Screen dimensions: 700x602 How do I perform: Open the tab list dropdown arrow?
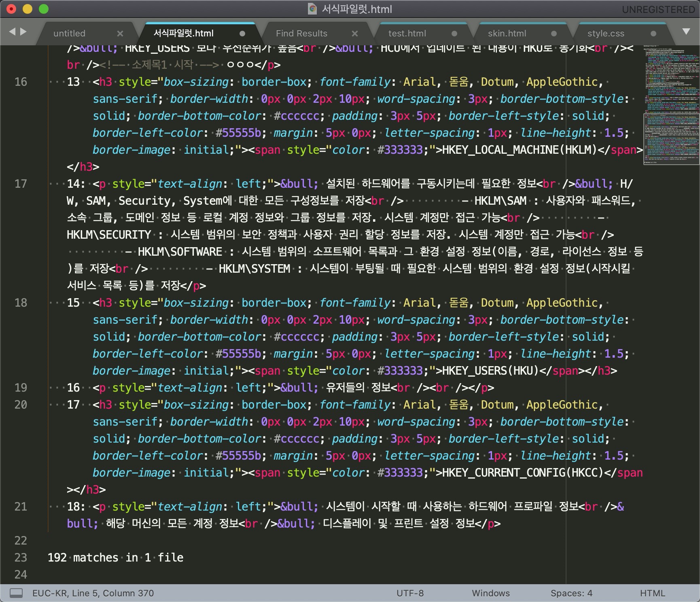tap(686, 32)
